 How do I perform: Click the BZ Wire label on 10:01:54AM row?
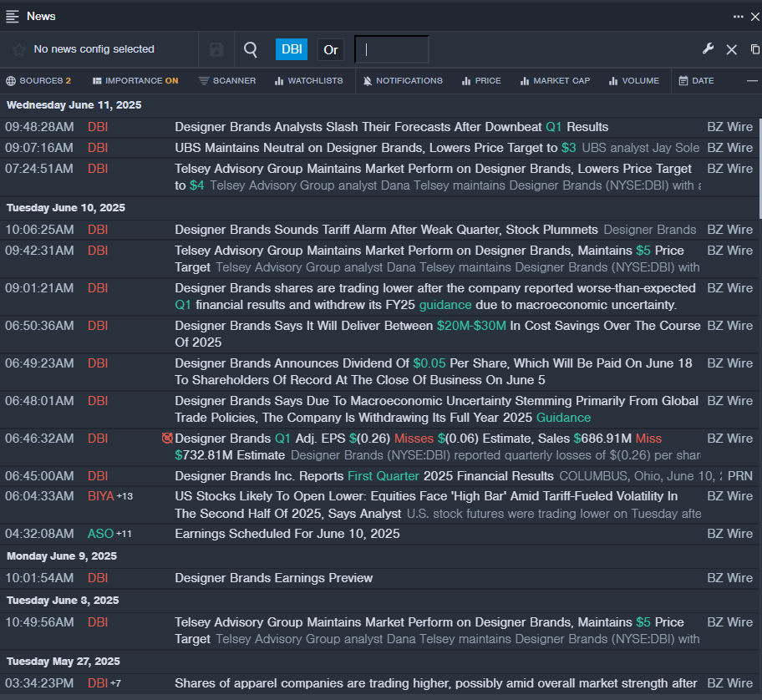(x=730, y=578)
